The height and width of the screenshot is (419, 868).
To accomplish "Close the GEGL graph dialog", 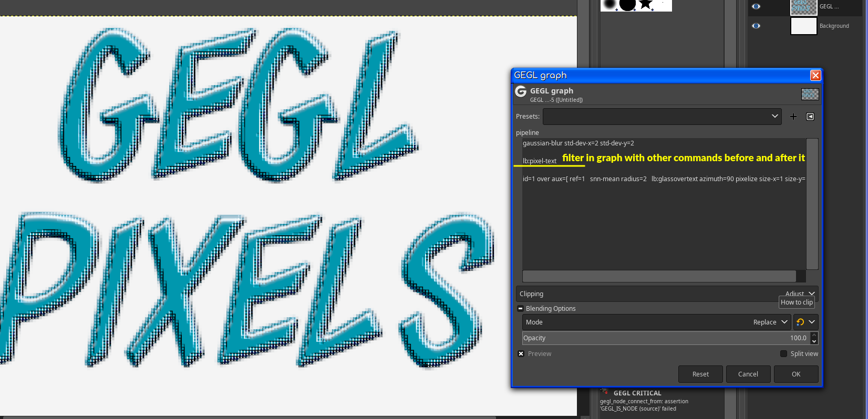I will [815, 75].
